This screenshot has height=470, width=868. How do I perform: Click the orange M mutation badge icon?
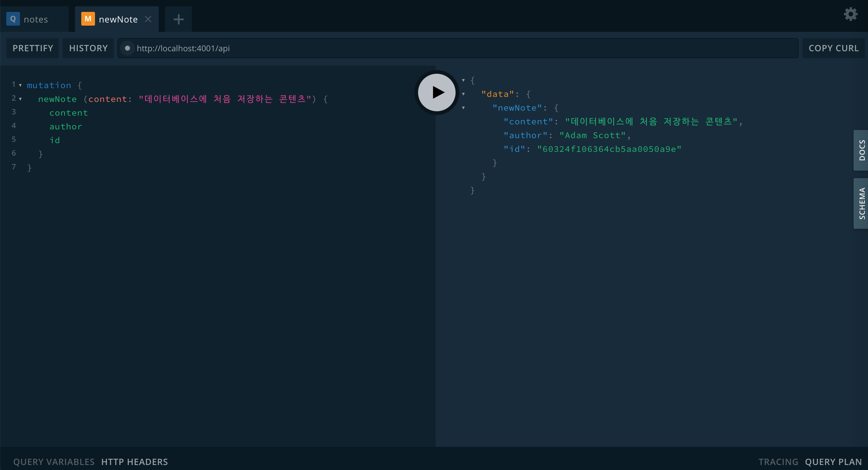[87, 19]
